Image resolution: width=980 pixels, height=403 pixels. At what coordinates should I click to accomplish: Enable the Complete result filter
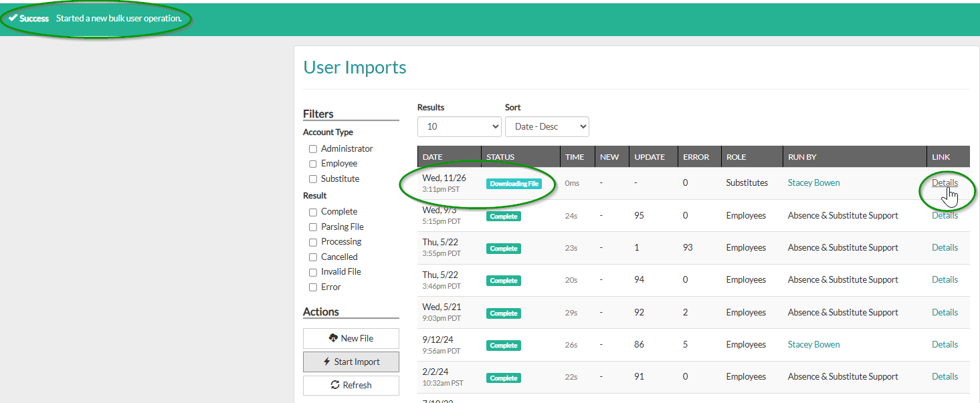click(x=312, y=212)
